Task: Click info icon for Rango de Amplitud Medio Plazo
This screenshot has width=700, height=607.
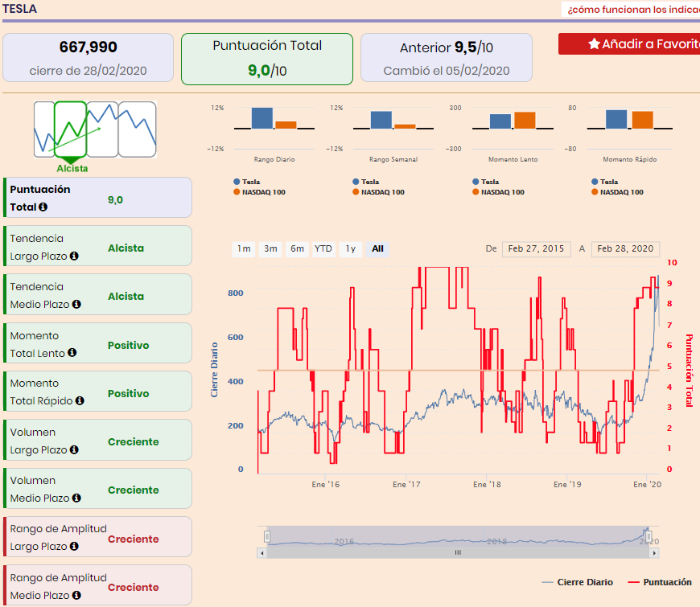Action: pyautogui.click(x=76, y=595)
